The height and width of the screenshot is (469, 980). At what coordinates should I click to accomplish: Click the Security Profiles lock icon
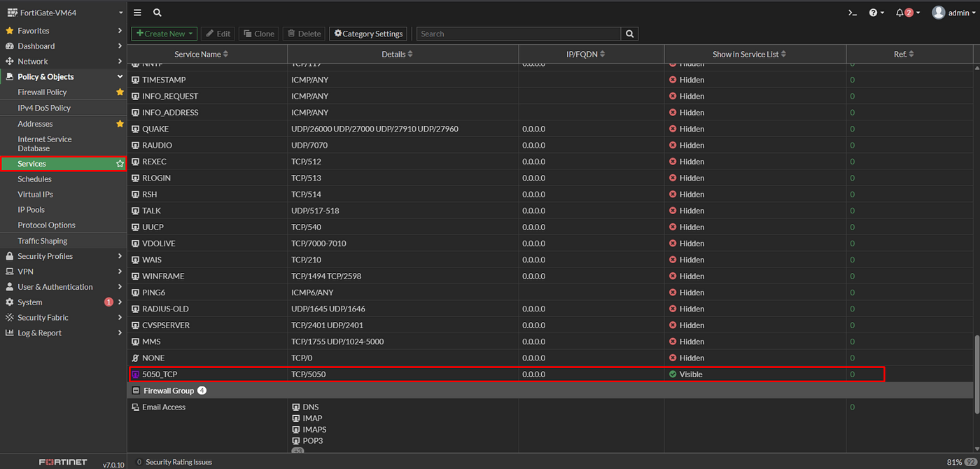10,256
